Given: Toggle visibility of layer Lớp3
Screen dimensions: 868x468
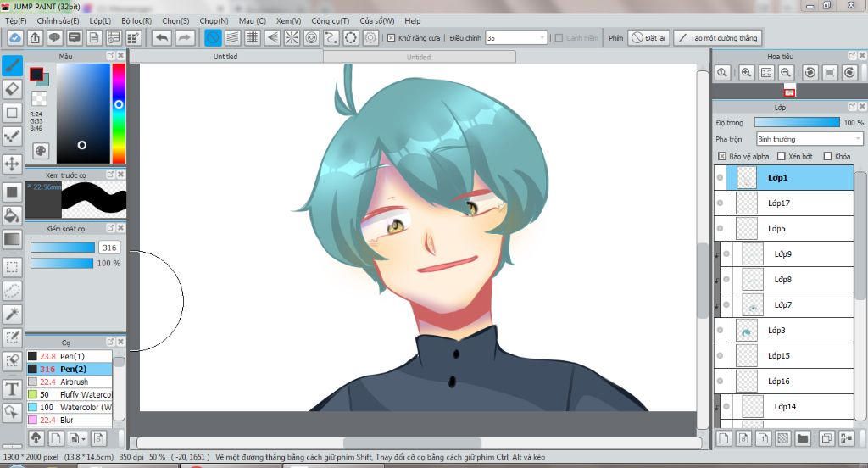Looking at the screenshot, I should pos(720,331).
